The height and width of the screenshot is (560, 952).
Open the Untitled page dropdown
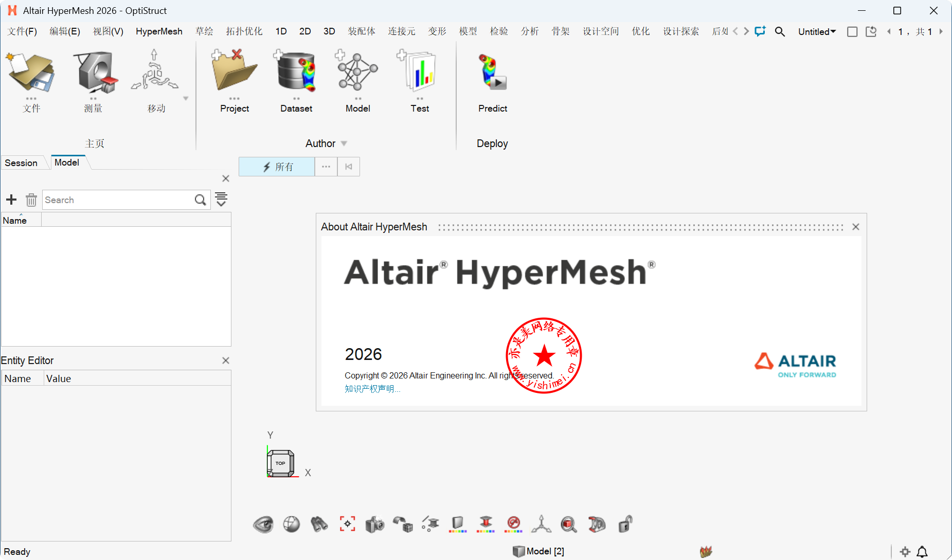pyautogui.click(x=817, y=32)
